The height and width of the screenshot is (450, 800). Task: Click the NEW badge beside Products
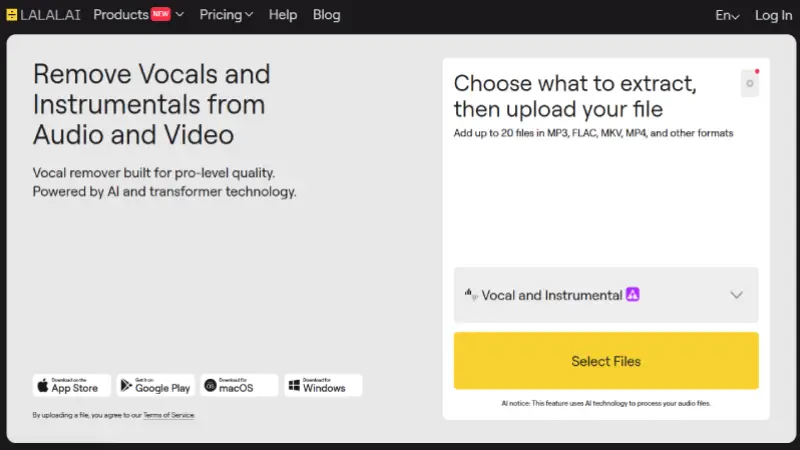tap(161, 14)
